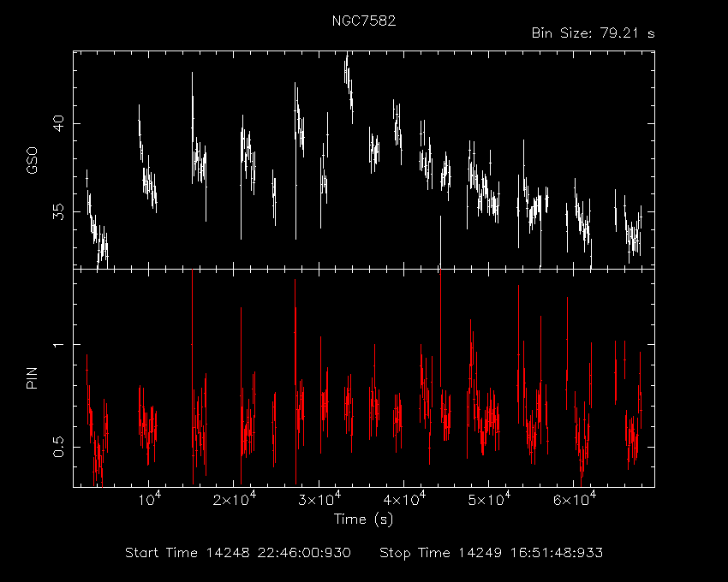Click the plot title NGC7582
This screenshot has height=582, width=728.
point(364,21)
